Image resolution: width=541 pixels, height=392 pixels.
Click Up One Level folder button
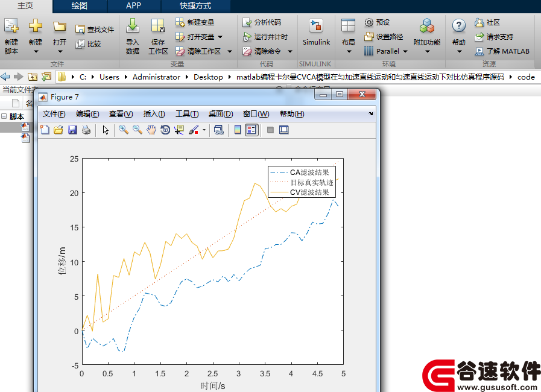[x=33, y=77]
